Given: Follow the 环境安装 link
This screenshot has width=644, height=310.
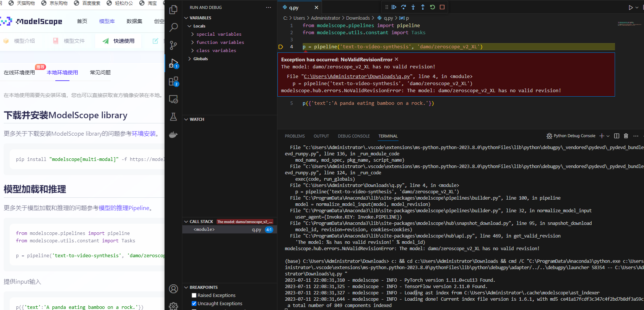Looking at the screenshot, I should (144, 133).
